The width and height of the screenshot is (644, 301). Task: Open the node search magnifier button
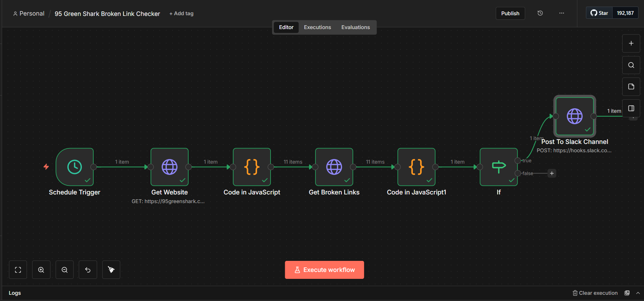coord(631,65)
